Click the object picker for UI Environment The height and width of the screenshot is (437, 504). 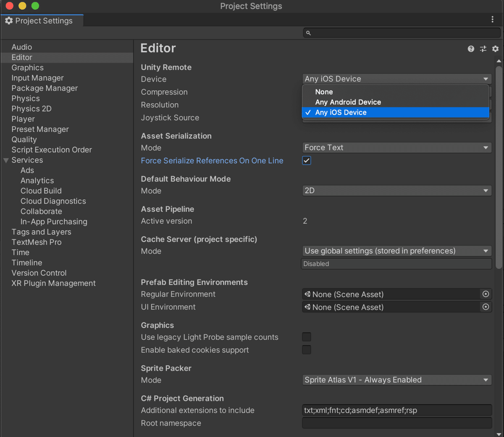tap(486, 307)
